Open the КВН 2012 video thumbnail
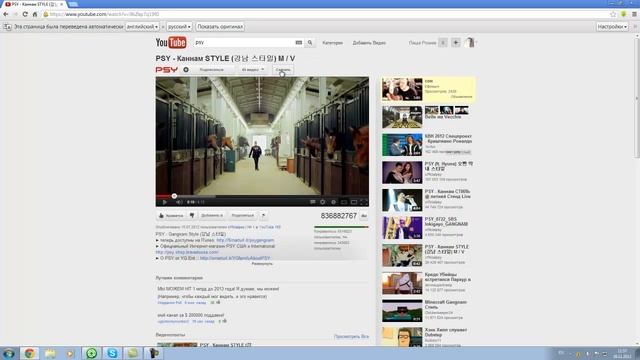 coord(402,145)
